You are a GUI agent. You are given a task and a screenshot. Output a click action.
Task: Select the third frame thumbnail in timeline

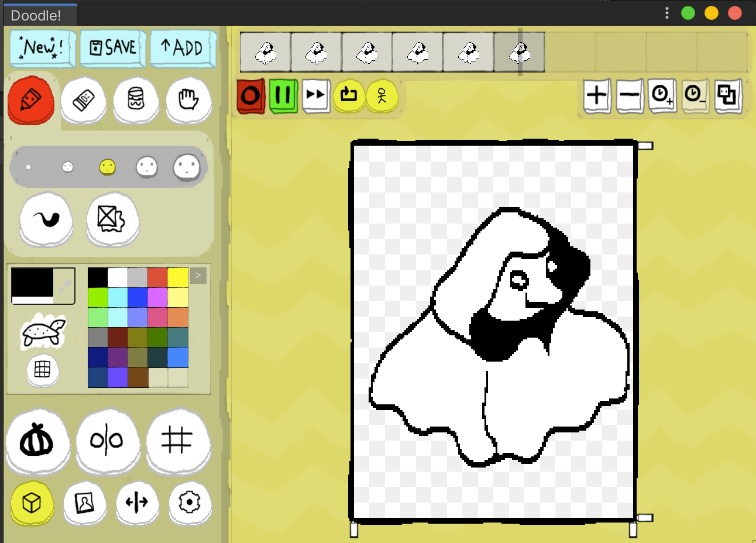[x=367, y=53]
